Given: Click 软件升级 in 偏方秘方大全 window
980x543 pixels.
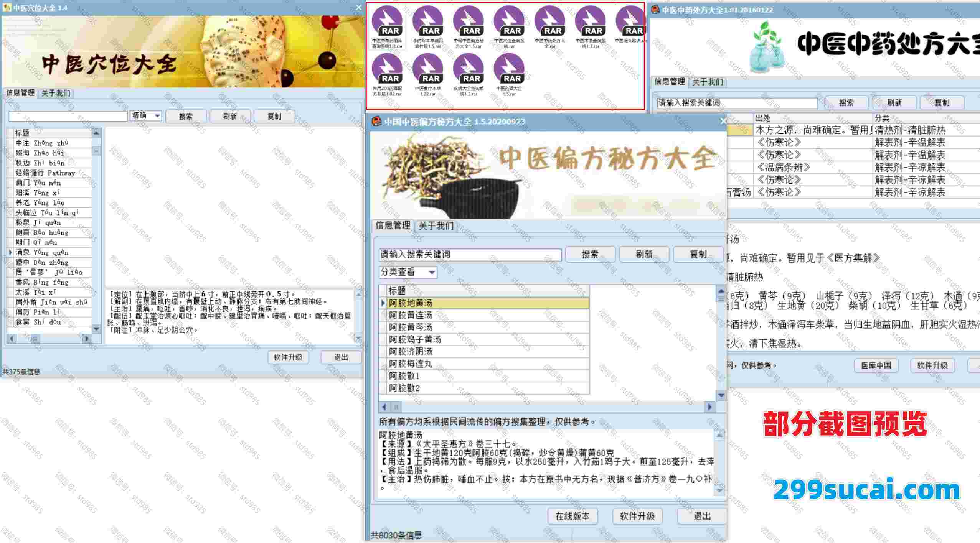Looking at the screenshot, I should coord(637,516).
